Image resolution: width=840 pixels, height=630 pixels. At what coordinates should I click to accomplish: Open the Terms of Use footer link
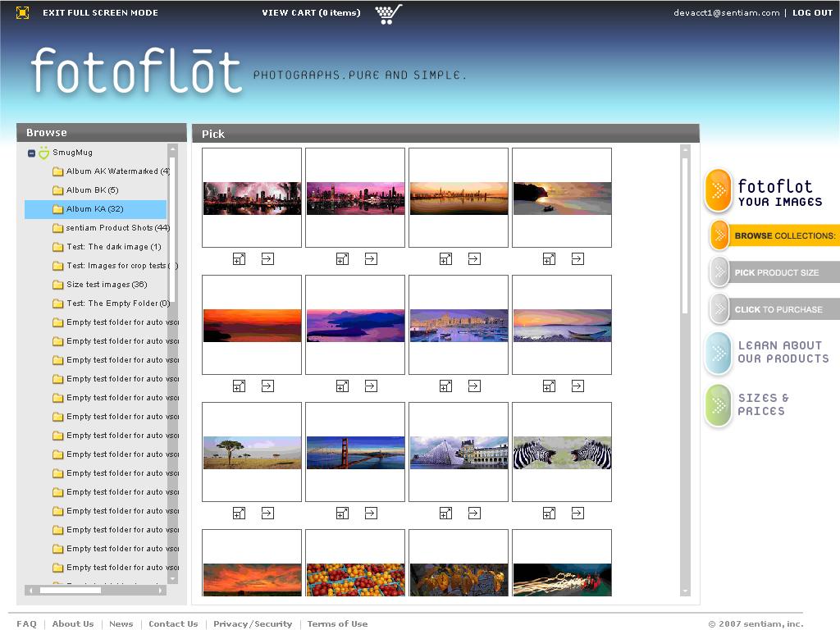click(337, 623)
